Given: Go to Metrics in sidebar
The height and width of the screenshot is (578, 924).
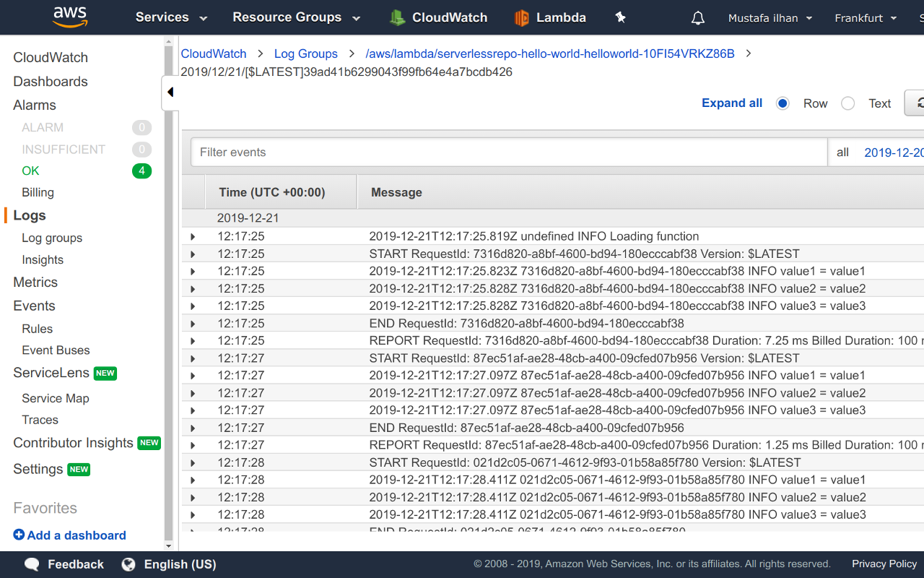Looking at the screenshot, I should pyautogui.click(x=35, y=282).
